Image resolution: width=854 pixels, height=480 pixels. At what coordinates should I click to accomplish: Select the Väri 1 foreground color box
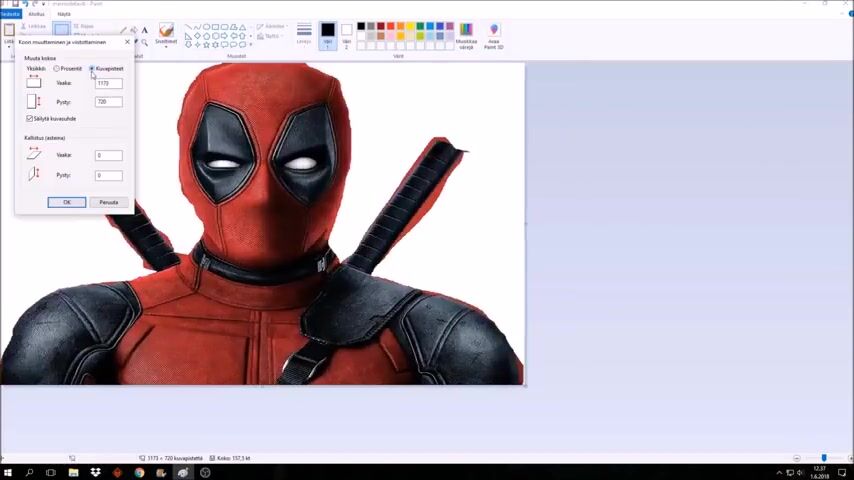pos(327,35)
